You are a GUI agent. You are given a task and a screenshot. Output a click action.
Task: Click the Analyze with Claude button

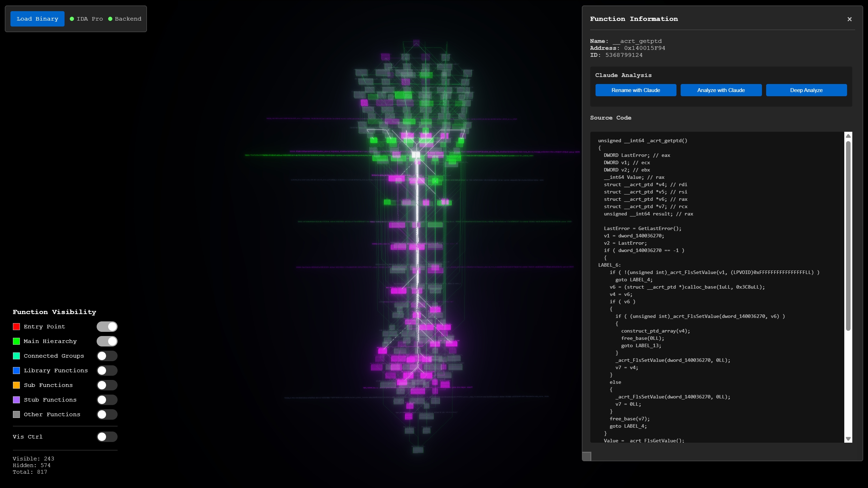(721, 90)
